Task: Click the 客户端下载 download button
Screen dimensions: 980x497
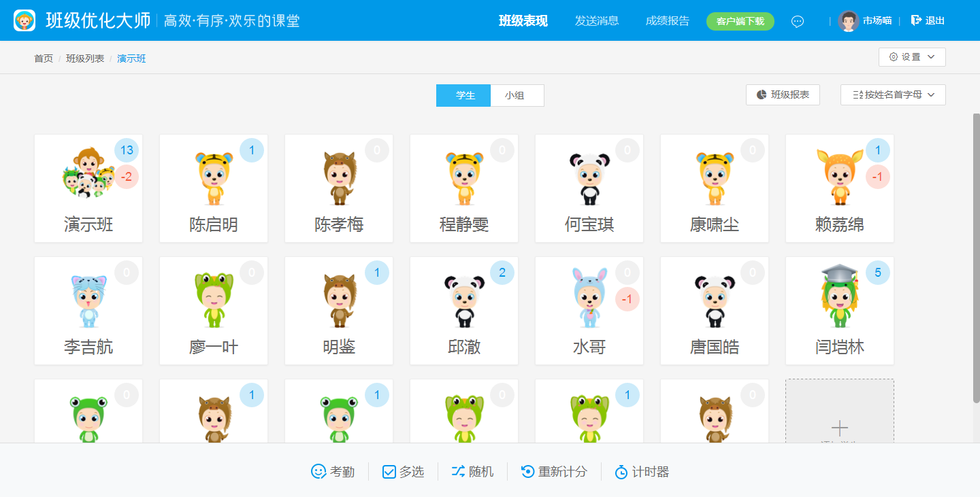Action: tap(740, 21)
